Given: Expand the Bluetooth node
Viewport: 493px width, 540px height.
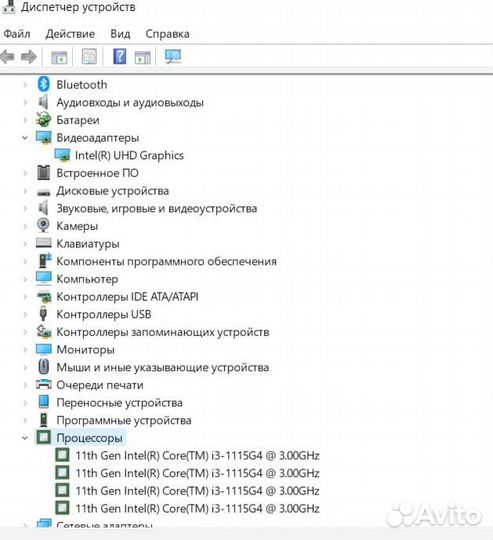Looking at the screenshot, I should (x=25, y=85).
